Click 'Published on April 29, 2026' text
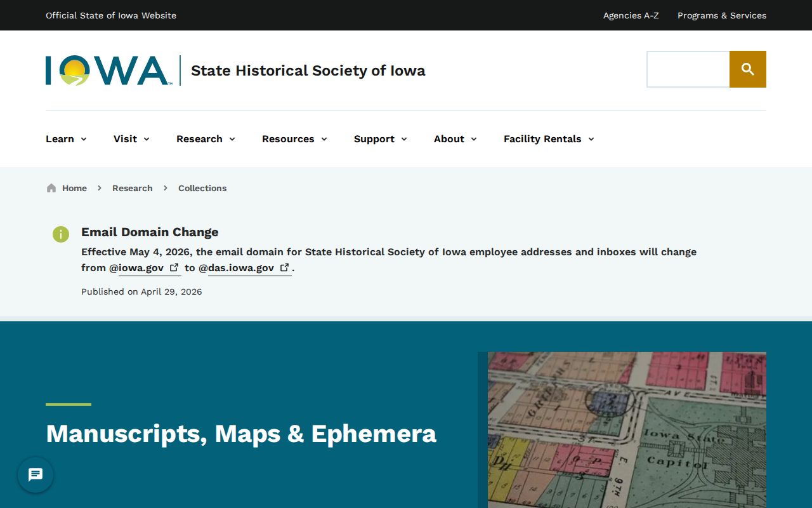812x508 pixels. pos(141,292)
